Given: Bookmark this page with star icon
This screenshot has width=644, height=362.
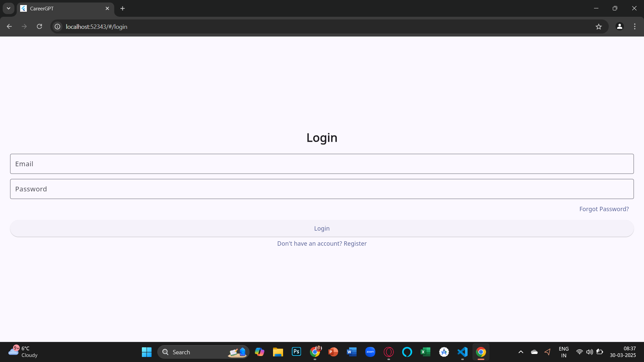Looking at the screenshot, I should tap(598, 26).
